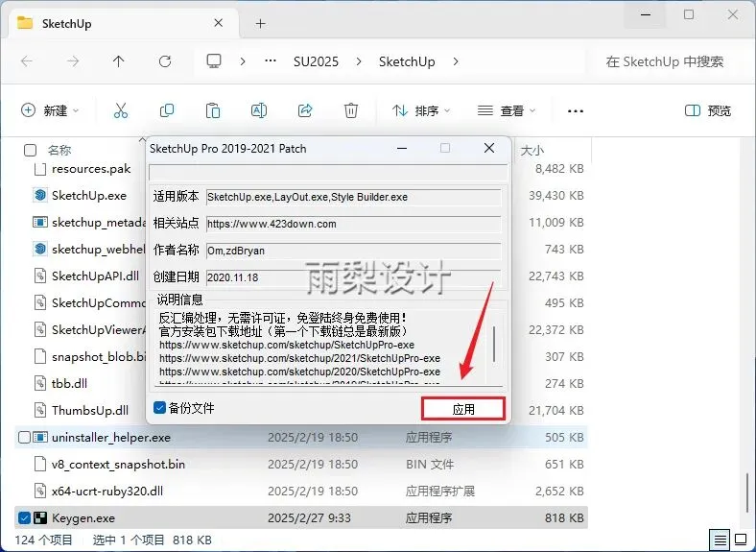Select the tbb.dll file icon
Screen dimensions: 756x552
[x=40, y=384]
